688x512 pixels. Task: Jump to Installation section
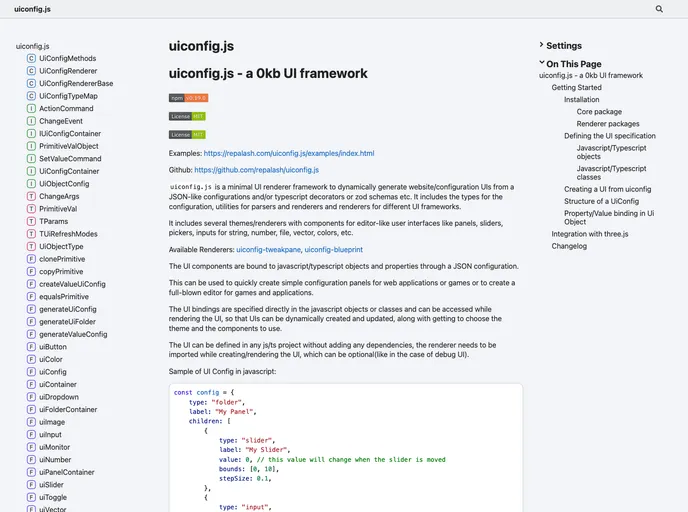pos(581,100)
